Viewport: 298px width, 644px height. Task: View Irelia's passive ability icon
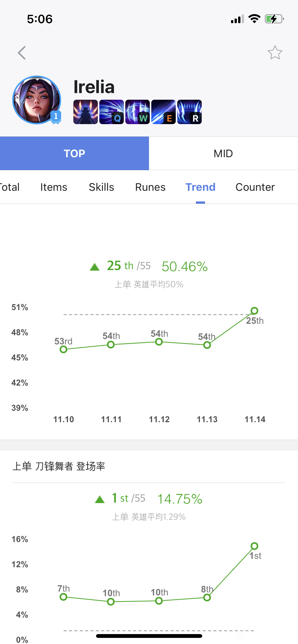pyautogui.click(x=86, y=112)
